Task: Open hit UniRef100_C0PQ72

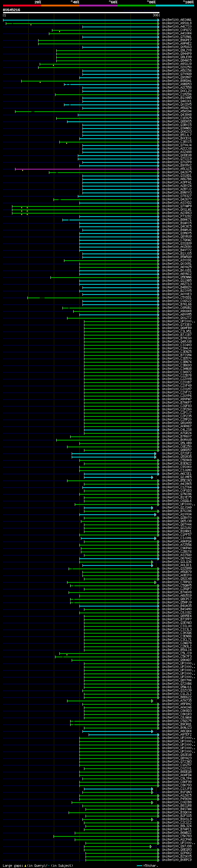Action: pos(176,30)
